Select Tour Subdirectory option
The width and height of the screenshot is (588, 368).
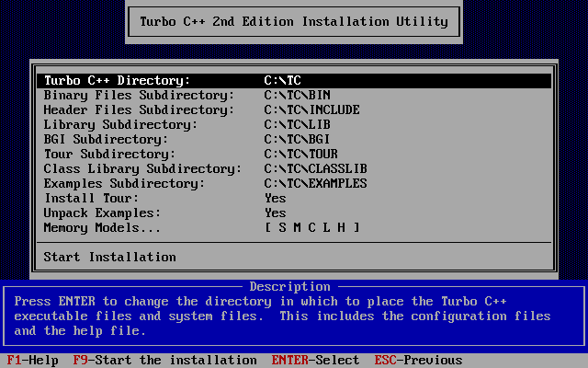click(294, 154)
